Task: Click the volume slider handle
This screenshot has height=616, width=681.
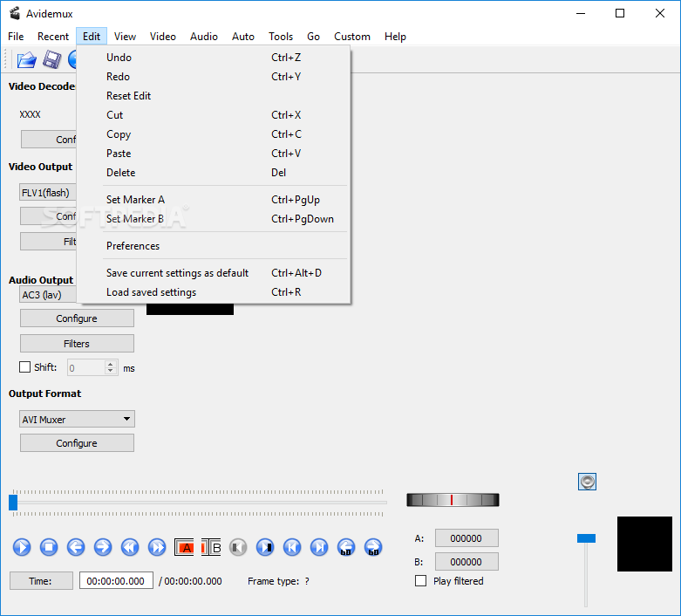Action: tap(586, 538)
